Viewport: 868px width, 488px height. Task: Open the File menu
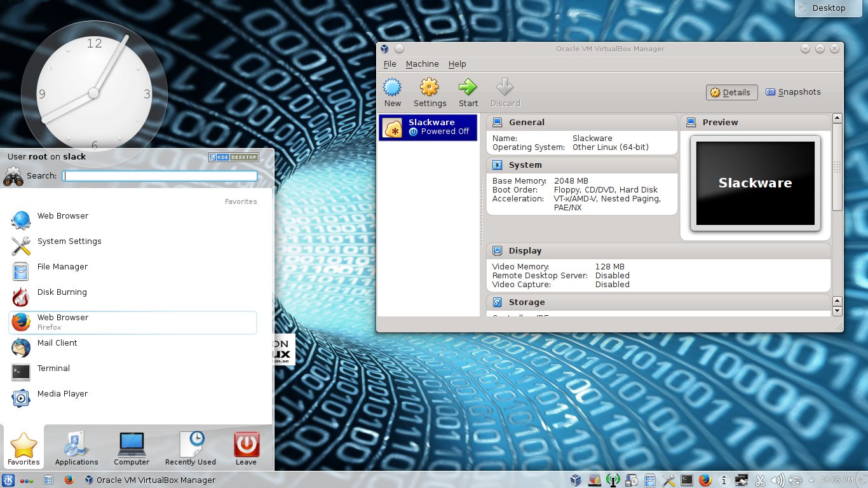pos(390,64)
